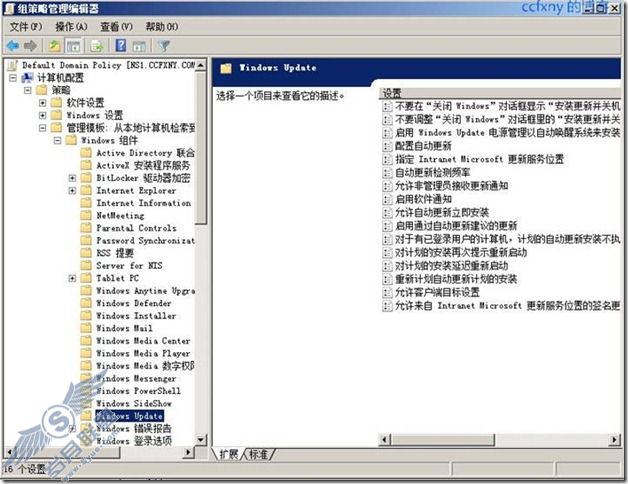
Task: Select RSS 摘要 tree item
Action: [x=115, y=253]
